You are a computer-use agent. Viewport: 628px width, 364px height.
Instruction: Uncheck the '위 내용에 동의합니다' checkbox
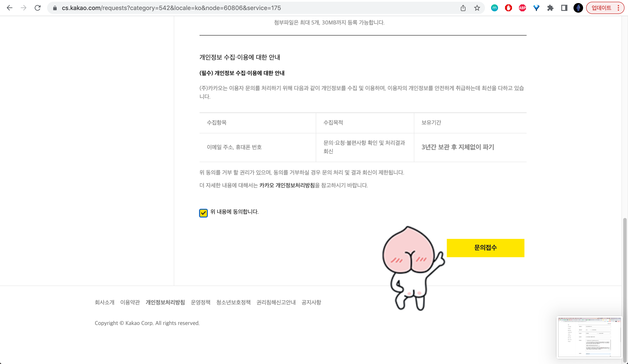click(203, 213)
